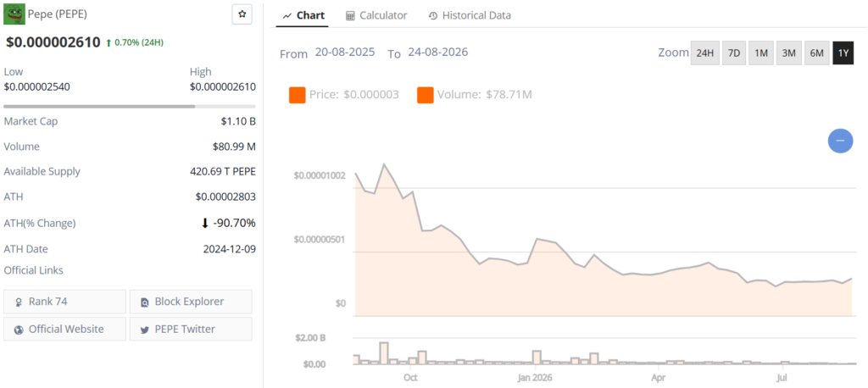Click the Jan 2026 x-axis label

[536, 378]
